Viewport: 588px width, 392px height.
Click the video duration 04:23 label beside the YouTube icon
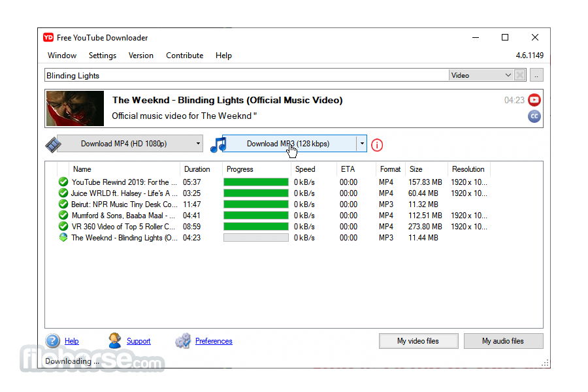pos(514,100)
